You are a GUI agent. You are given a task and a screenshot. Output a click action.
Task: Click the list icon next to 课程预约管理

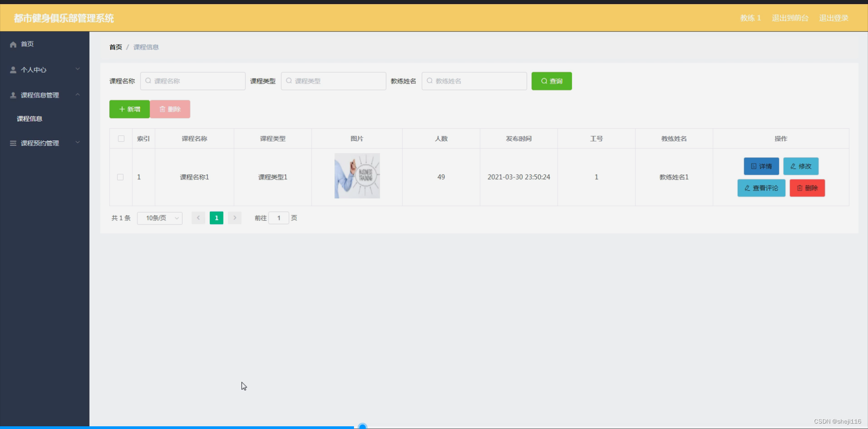(x=13, y=143)
